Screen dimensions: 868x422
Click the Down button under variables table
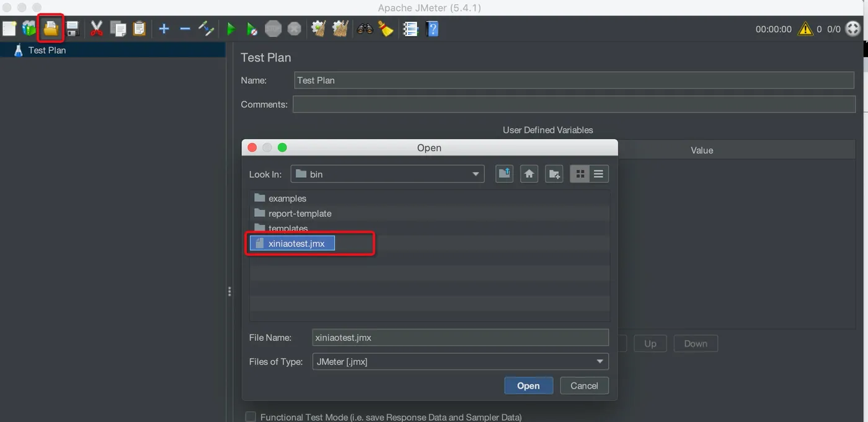[x=695, y=343]
